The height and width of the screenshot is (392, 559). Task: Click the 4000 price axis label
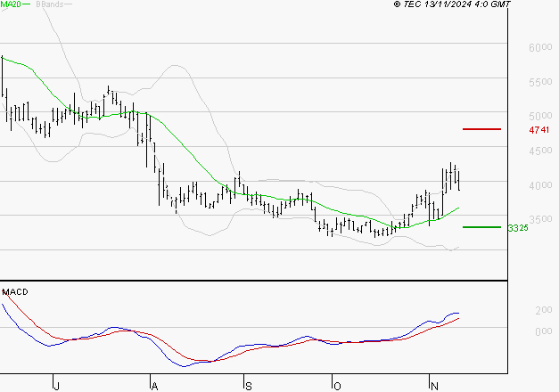(x=540, y=185)
